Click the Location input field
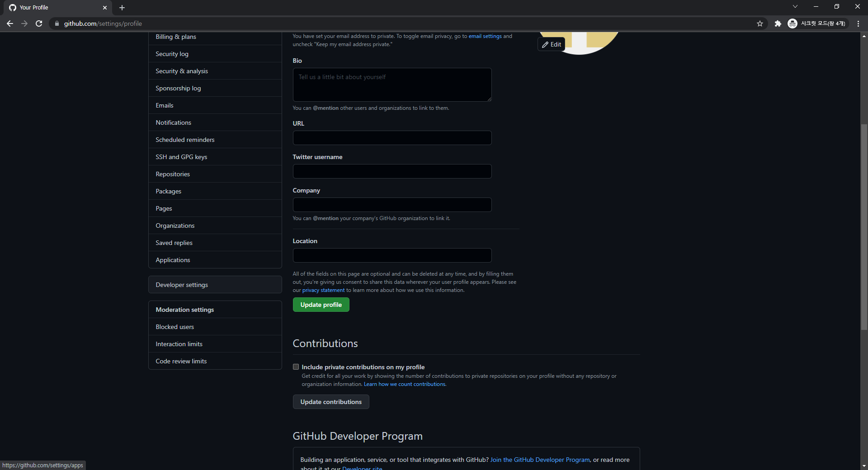This screenshot has height=470, width=868. tap(392, 255)
